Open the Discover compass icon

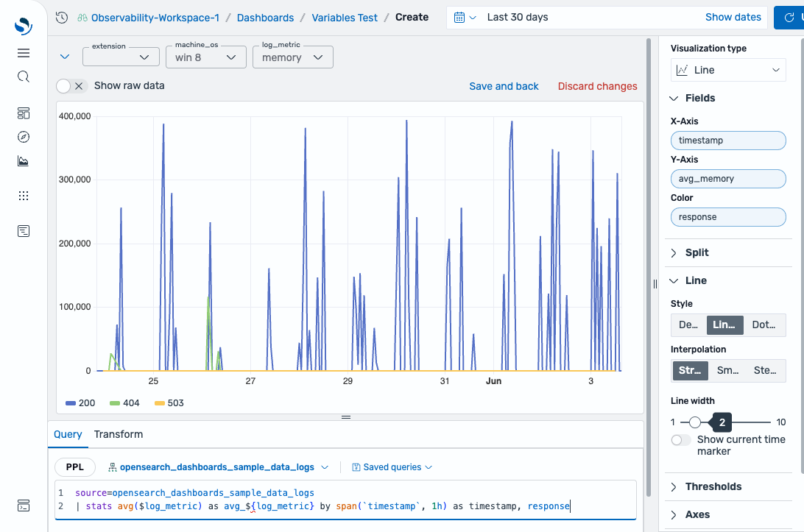[x=24, y=137]
